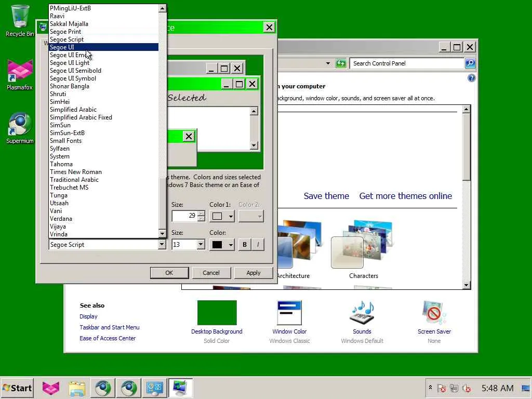Select Shonar Bangla font
532x399 pixels.
point(103,86)
